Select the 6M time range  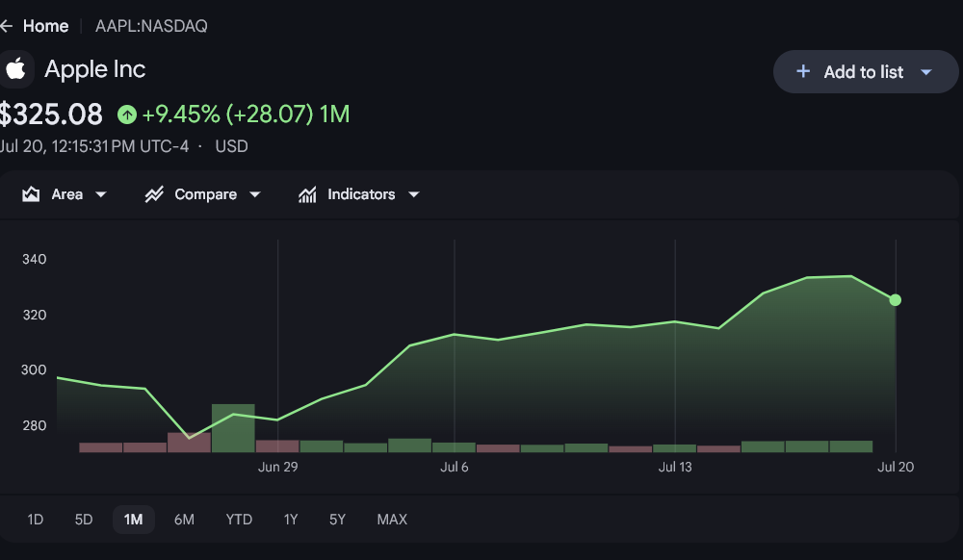click(184, 520)
